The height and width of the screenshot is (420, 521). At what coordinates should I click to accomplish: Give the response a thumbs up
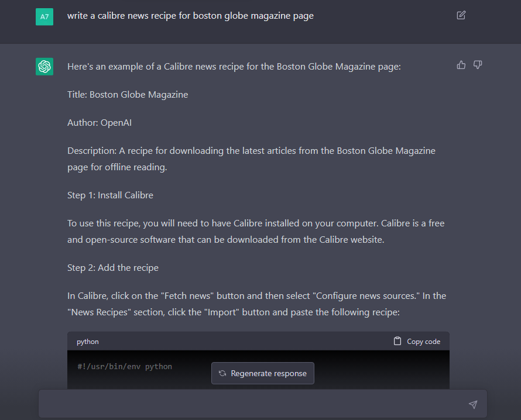coord(461,65)
